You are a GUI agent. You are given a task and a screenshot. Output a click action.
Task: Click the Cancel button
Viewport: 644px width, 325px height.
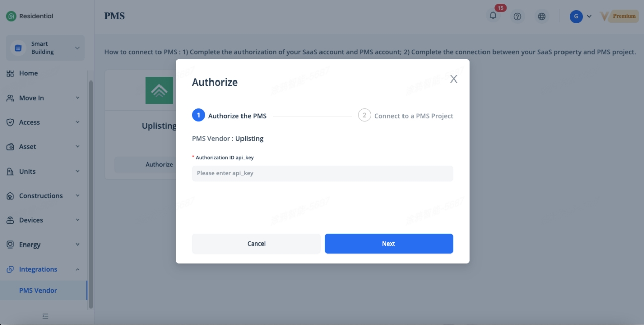256,243
